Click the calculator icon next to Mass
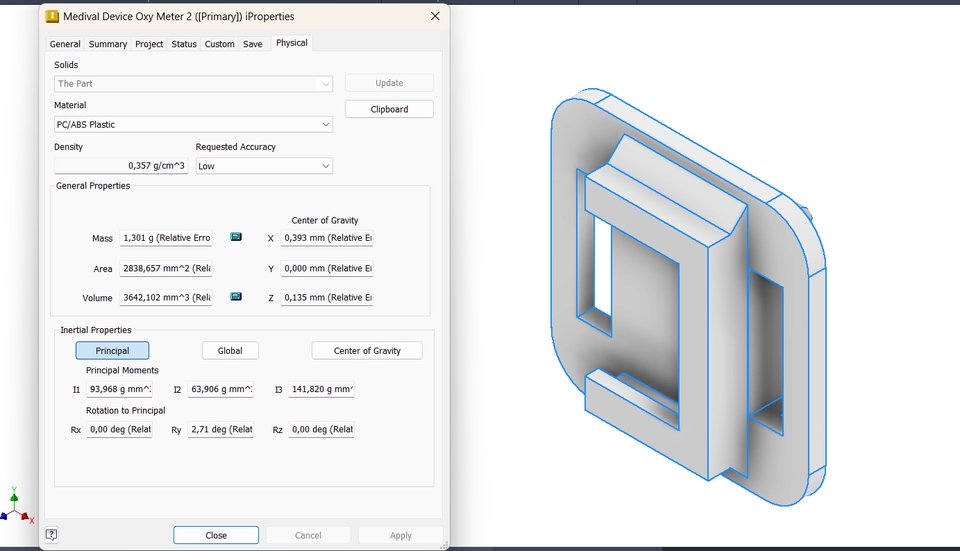 click(236, 237)
